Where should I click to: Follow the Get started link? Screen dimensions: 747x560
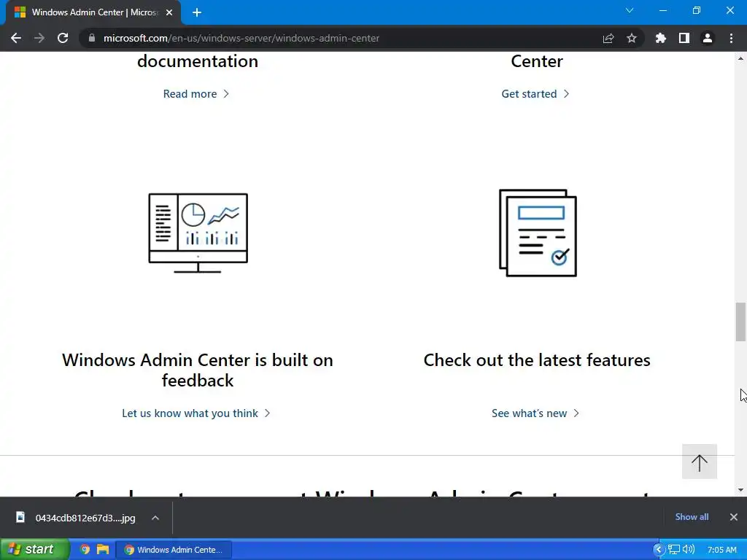(535, 94)
